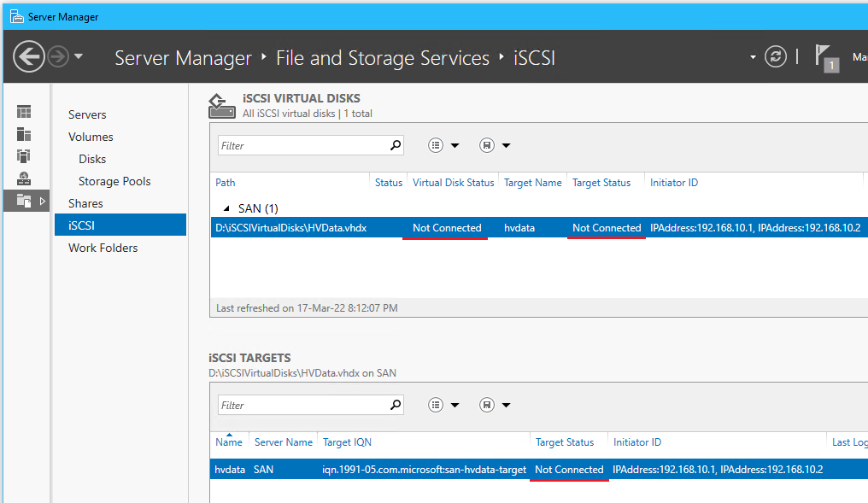Open the Local Server sidebar icon

point(24,134)
